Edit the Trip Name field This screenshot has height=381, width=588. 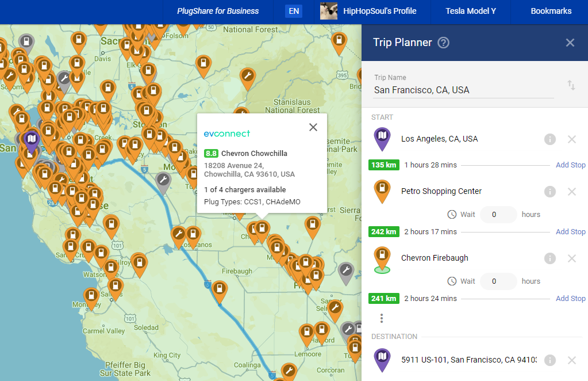tap(463, 90)
